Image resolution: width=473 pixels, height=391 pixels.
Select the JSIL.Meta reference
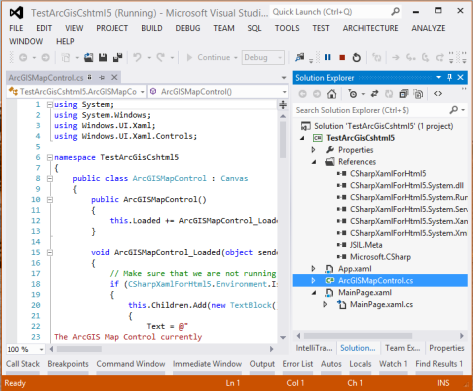366,245
